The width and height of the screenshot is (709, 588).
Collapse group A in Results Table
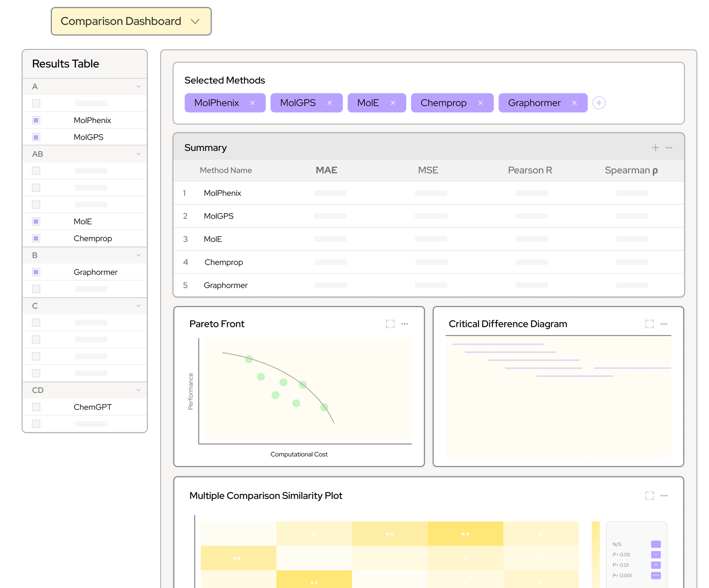pos(139,87)
